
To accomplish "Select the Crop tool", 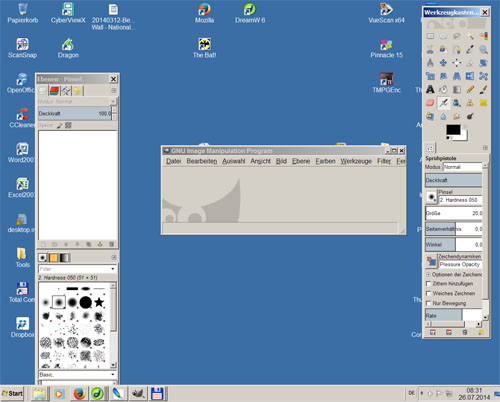I will pyautogui.click(x=470, y=63).
